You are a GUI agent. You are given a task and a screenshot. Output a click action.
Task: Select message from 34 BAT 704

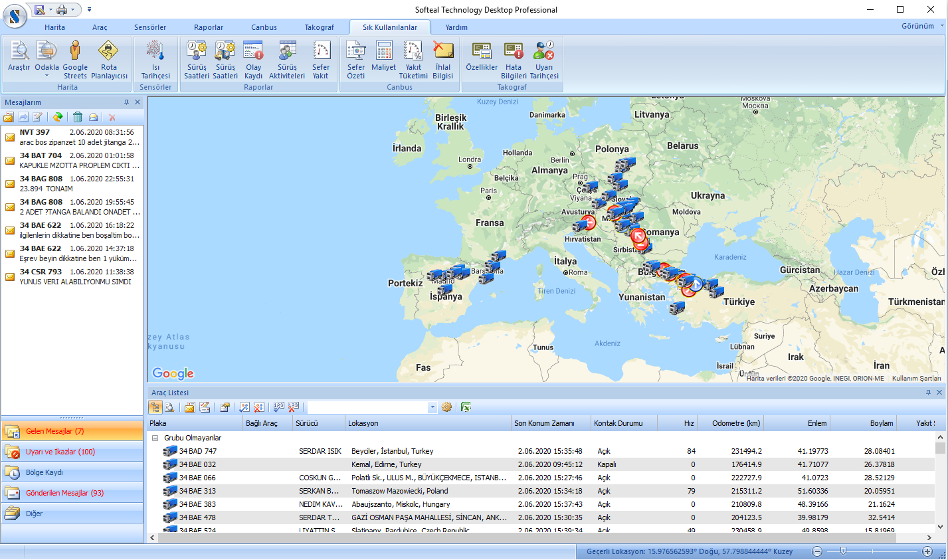[x=72, y=160]
